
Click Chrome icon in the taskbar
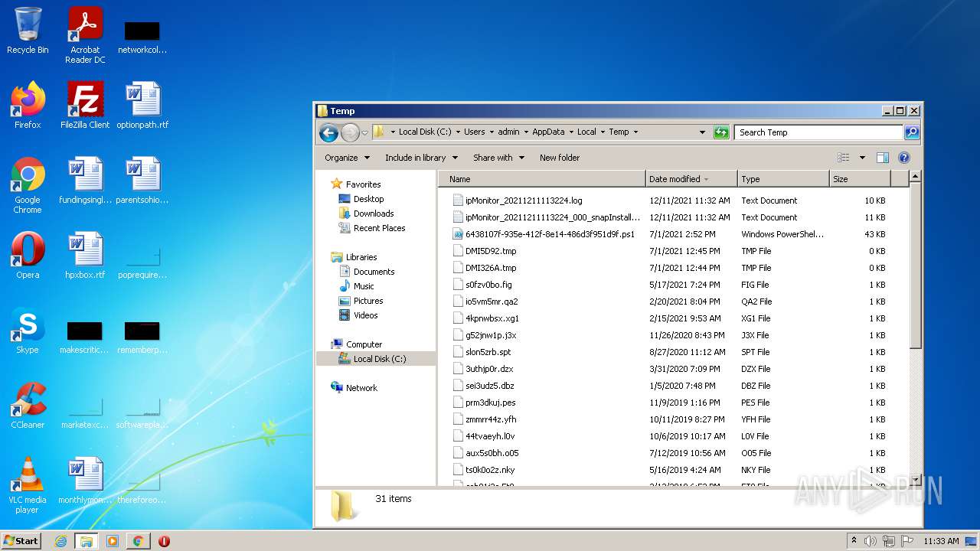[138, 541]
